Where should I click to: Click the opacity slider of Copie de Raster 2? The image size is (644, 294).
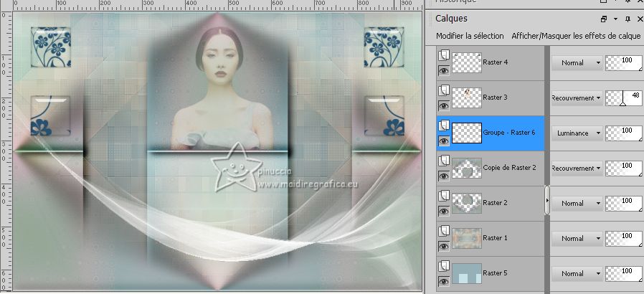(624, 169)
